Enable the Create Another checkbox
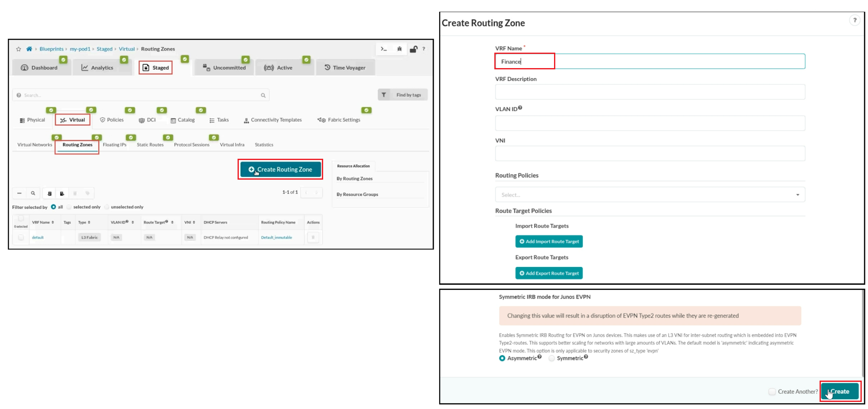This screenshot has height=409, width=868. point(772,391)
